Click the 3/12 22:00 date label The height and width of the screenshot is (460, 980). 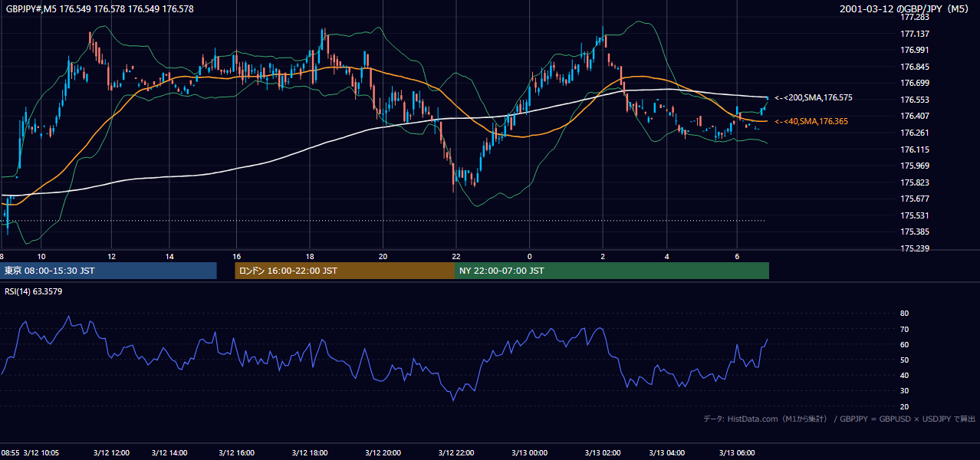point(456,452)
